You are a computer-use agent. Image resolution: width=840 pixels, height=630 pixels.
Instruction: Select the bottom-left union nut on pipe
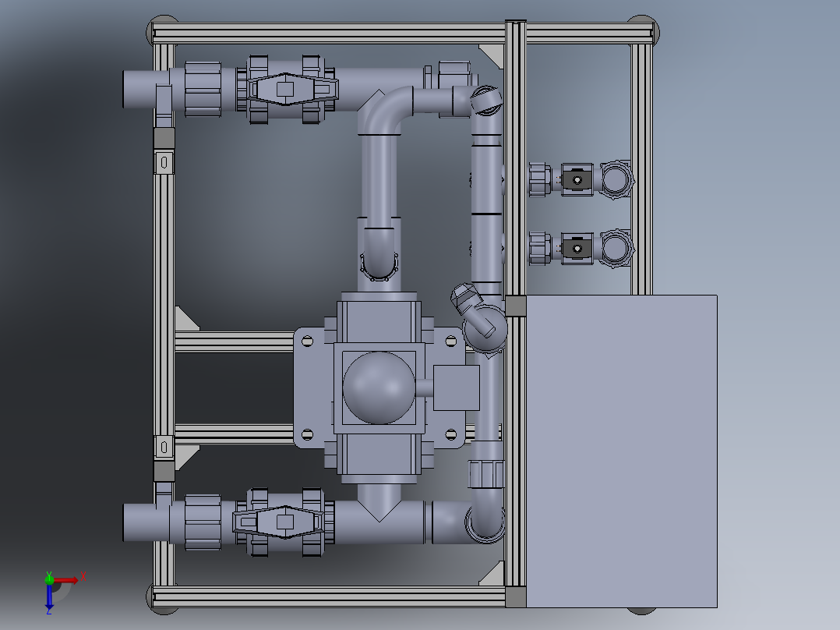203,522
